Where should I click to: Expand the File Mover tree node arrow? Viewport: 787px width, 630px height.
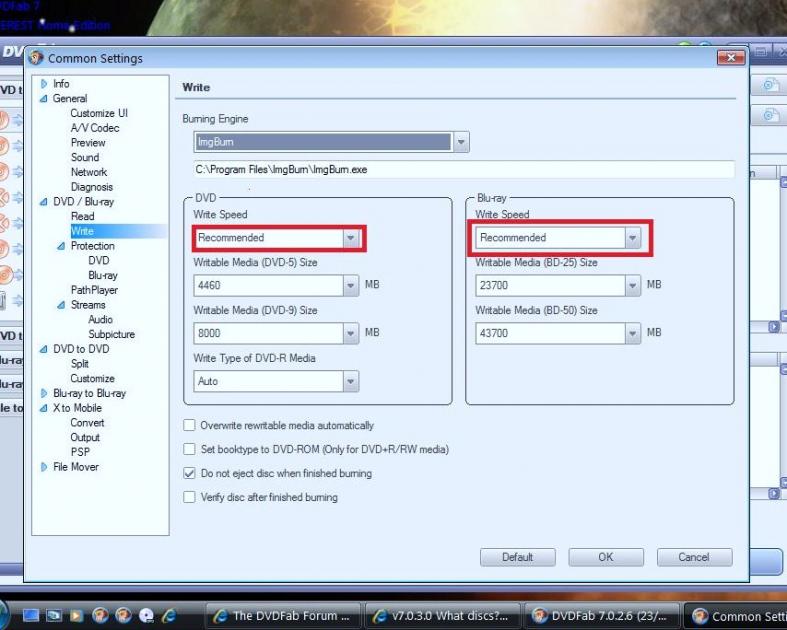tap(44, 467)
